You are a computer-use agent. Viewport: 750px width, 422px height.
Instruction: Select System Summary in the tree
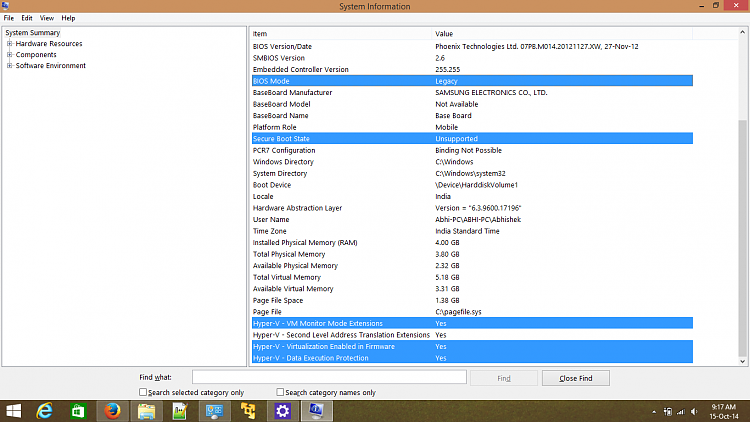(33, 33)
